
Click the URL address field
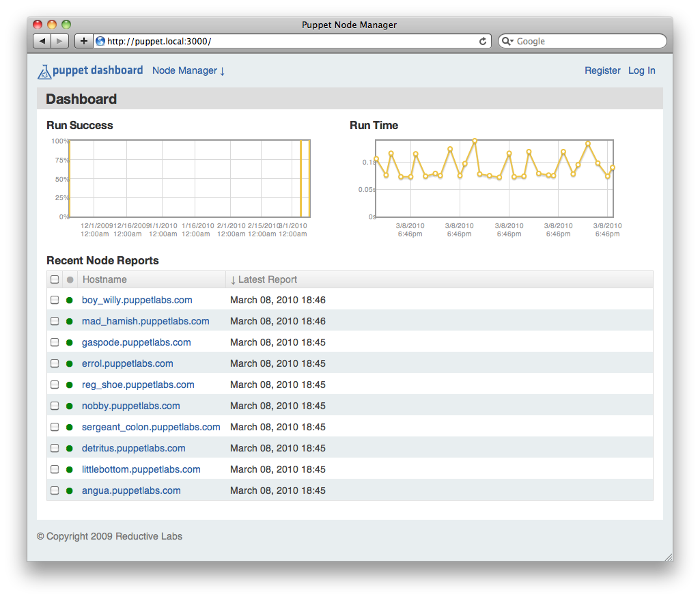287,41
